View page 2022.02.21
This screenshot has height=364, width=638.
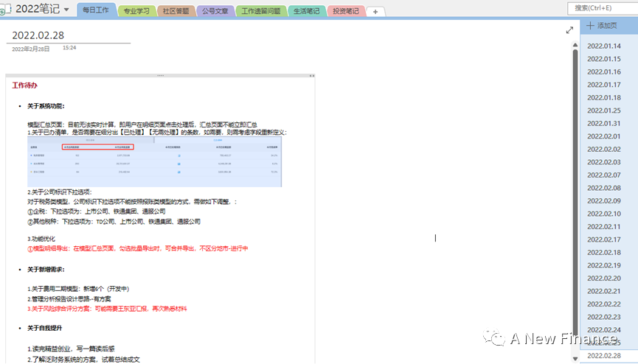click(x=604, y=292)
